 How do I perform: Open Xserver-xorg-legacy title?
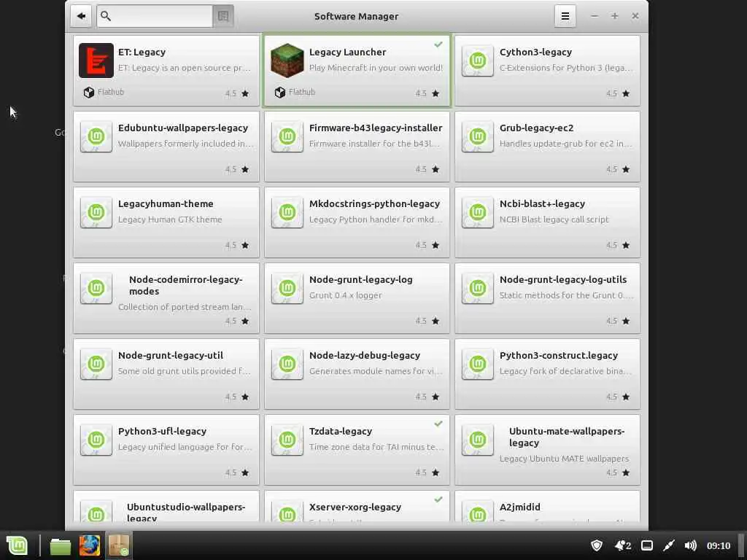[x=355, y=507]
